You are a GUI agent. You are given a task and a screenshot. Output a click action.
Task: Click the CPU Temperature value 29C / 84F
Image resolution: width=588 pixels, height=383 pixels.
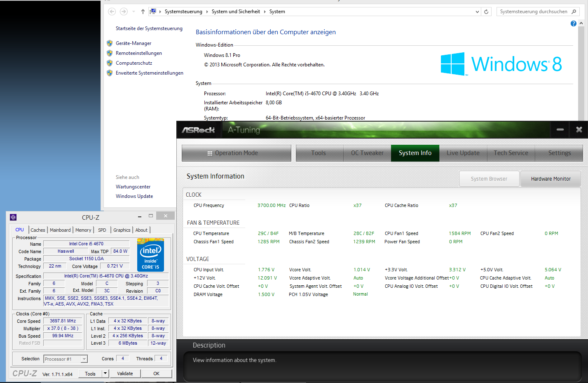coord(268,233)
